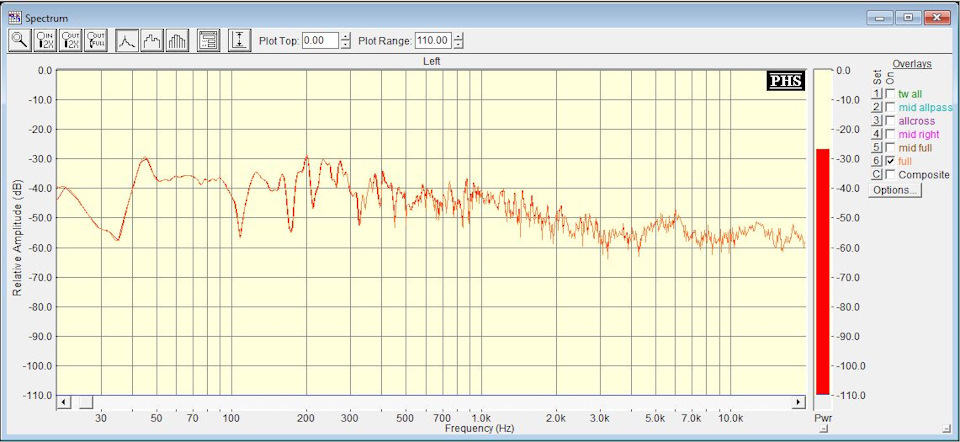Click the 10.0k frequency axis label
The image size is (960, 442).
click(x=730, y=418)
